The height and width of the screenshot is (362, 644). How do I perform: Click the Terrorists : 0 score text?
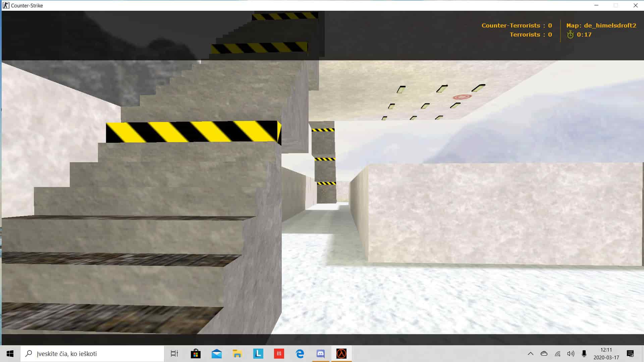531,35
